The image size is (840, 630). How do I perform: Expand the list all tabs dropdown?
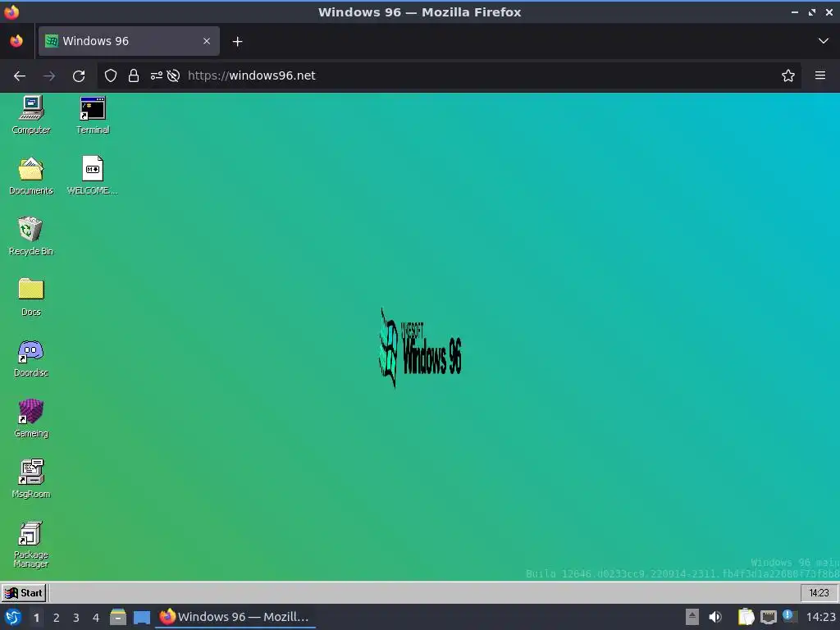(824, 41)
